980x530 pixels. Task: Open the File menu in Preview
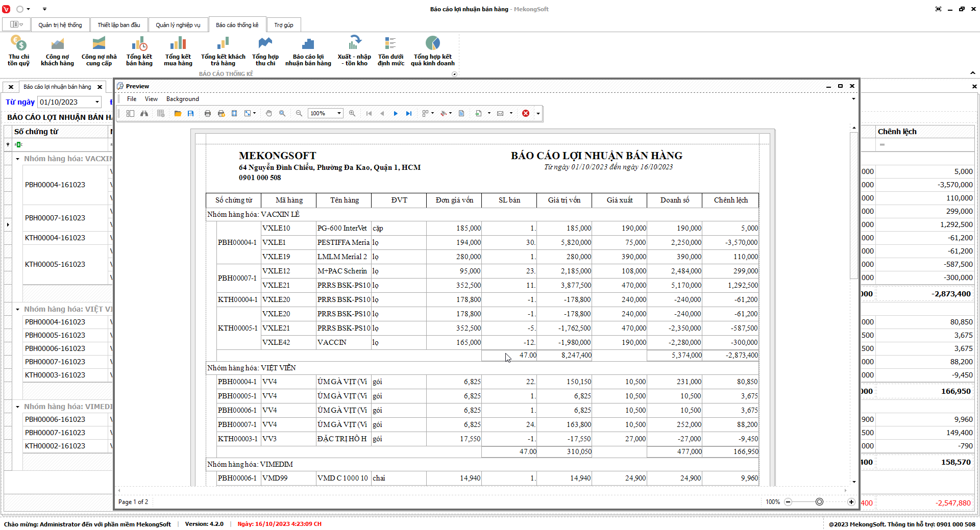point(132,99)
